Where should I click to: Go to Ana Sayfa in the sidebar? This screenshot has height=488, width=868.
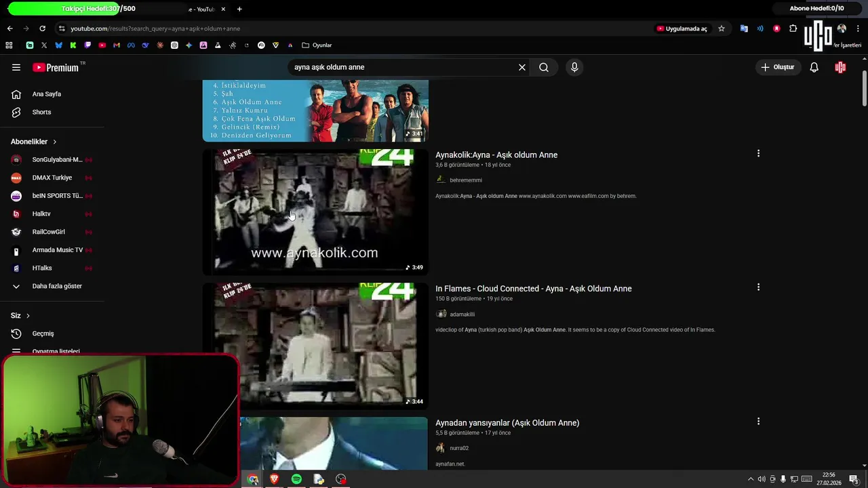pos(46,94)
